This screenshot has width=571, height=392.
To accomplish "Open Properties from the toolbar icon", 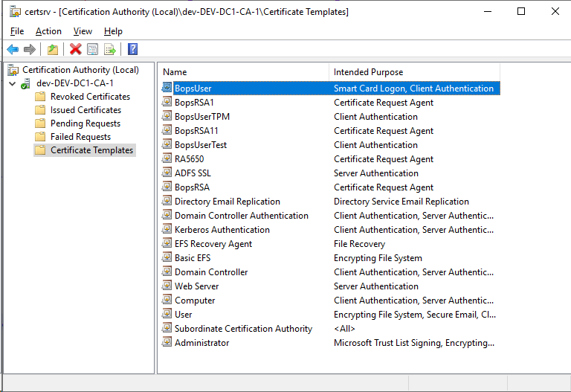I will pos(93,50).
